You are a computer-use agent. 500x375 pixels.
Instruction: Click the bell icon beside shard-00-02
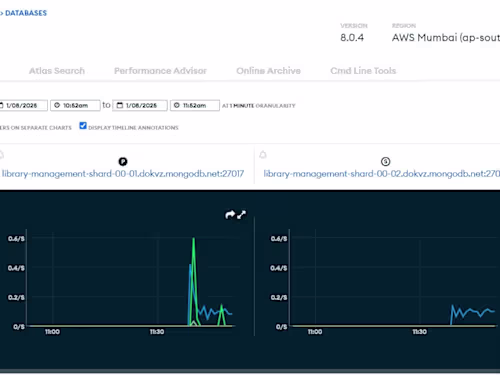tap(263, 155)
